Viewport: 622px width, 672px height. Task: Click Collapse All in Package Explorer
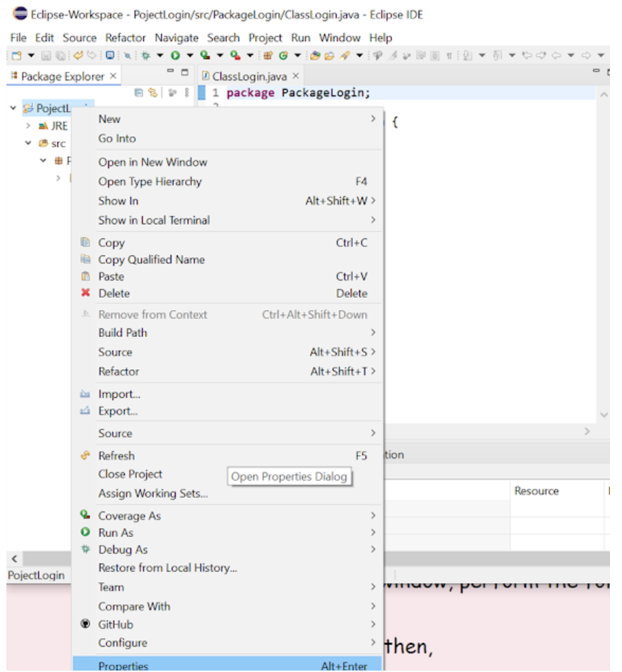[x=138, y=92]
